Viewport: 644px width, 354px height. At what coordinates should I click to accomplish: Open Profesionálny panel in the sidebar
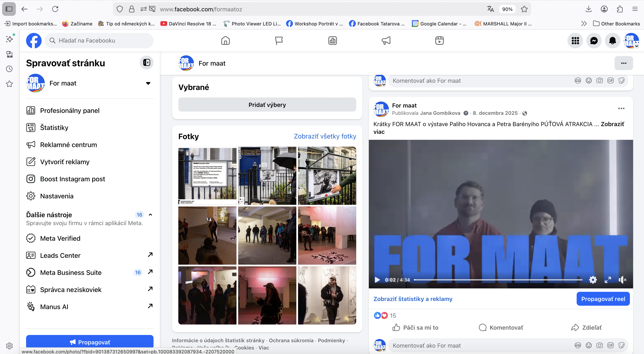click(90, 111)
